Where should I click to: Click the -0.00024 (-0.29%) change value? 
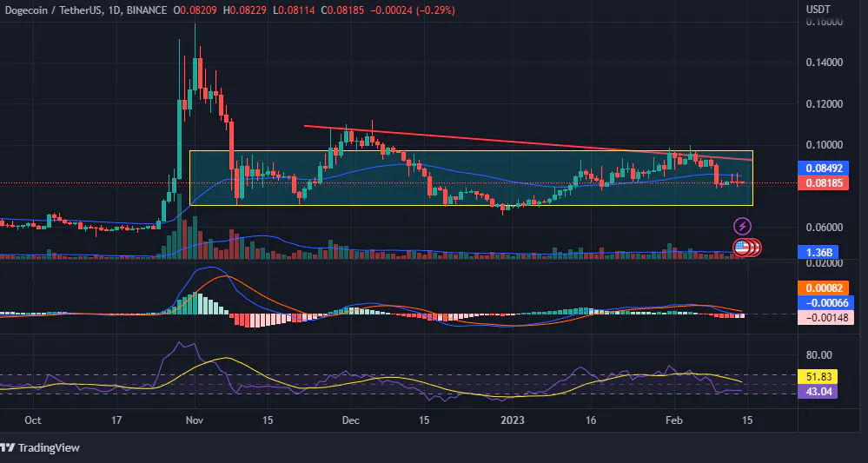(x=413, y=10)
